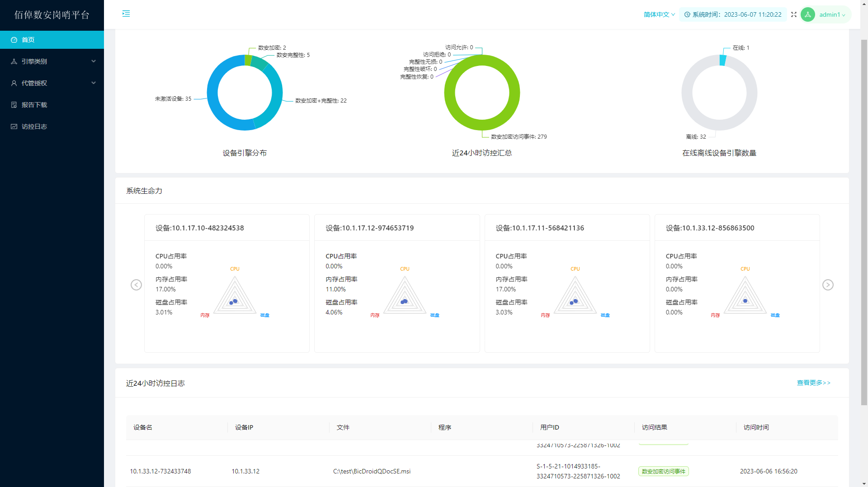Click the 查看更多>> link

point(813,383)
